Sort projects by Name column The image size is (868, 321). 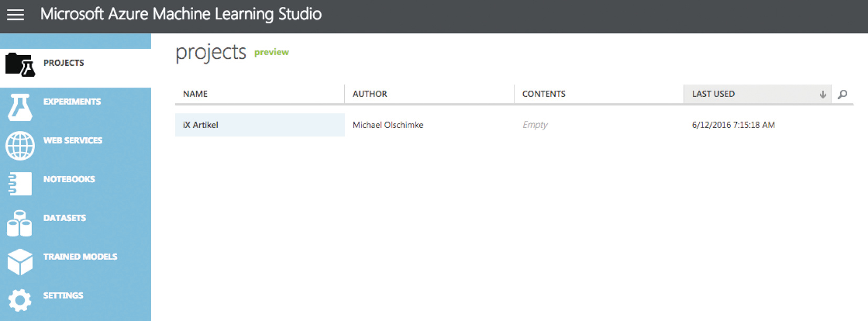[x=195, y=94]
